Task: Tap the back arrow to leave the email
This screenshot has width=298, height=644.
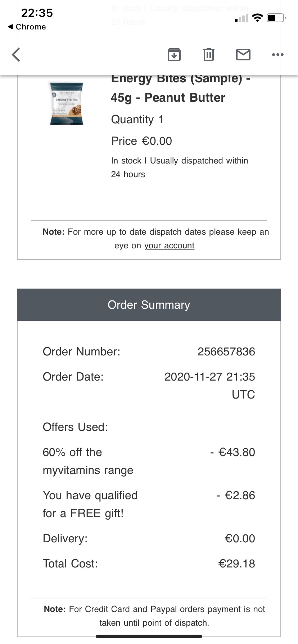Action: tap(16, 55)
